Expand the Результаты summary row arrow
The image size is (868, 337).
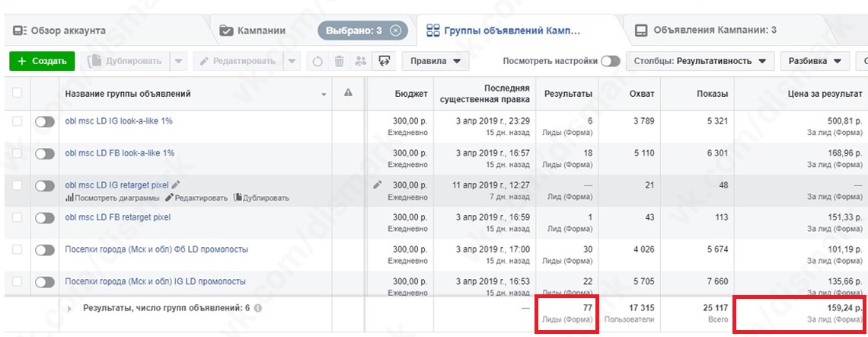pyautogui.click(x=70, y=309)
